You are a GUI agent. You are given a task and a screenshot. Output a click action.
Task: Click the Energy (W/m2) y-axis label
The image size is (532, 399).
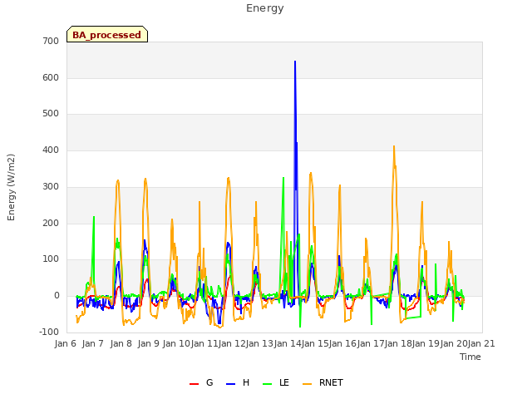tap(11, 187)
